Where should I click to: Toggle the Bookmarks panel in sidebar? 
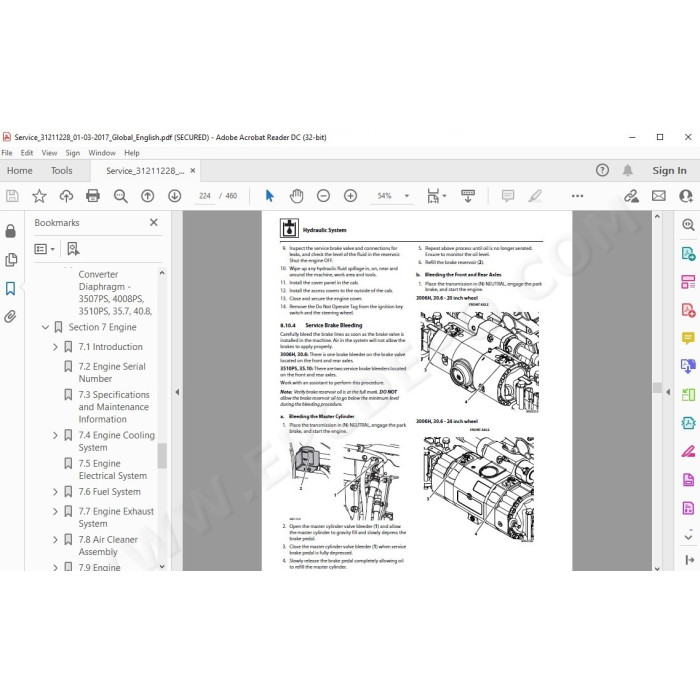click(10, 288)
